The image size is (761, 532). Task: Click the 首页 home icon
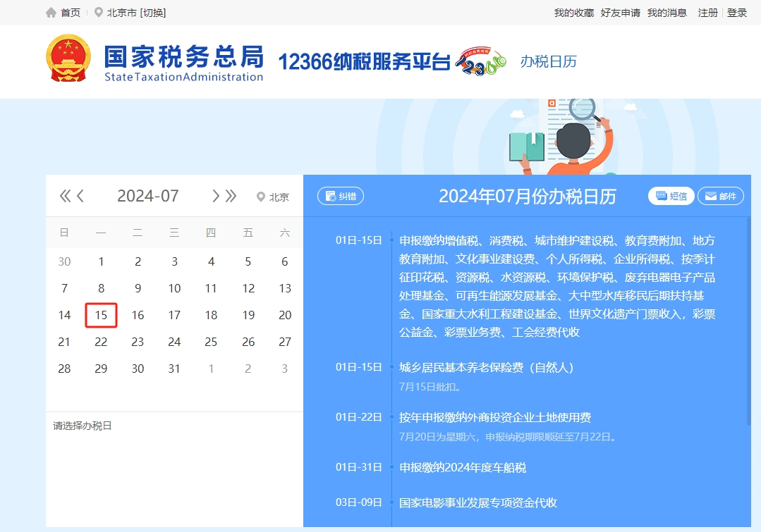click(x=51, y=13)
